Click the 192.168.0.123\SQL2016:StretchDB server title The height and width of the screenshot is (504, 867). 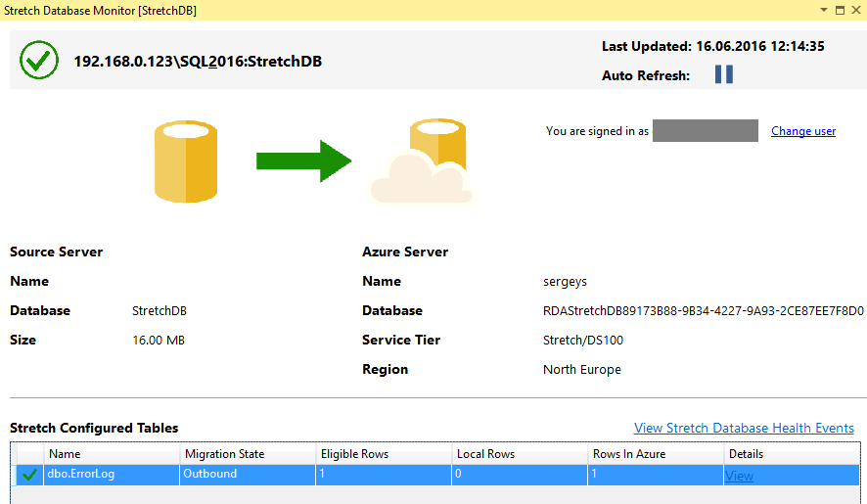coord(198,61)
